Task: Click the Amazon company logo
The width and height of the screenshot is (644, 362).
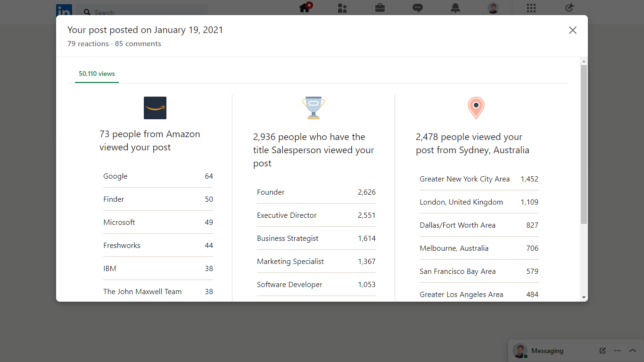Action: pos(155,108)
